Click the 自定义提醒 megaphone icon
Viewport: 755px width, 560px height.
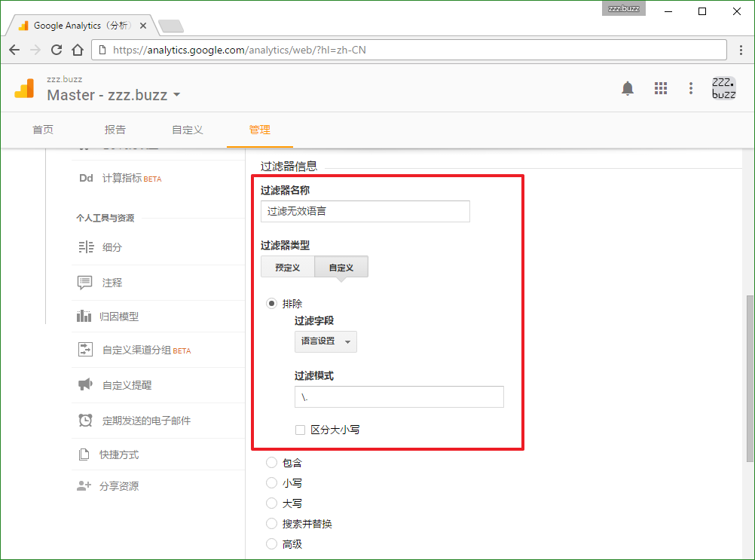click(x=85, y=384)
